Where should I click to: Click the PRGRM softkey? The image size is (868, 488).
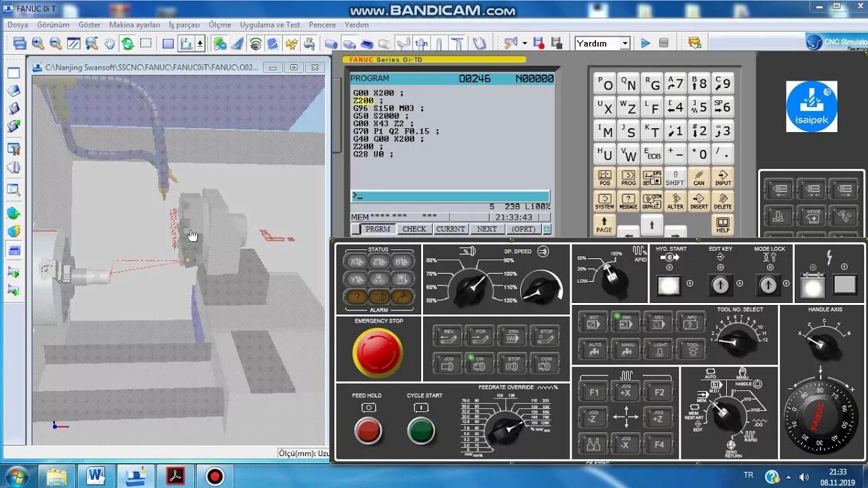point(378,229)
